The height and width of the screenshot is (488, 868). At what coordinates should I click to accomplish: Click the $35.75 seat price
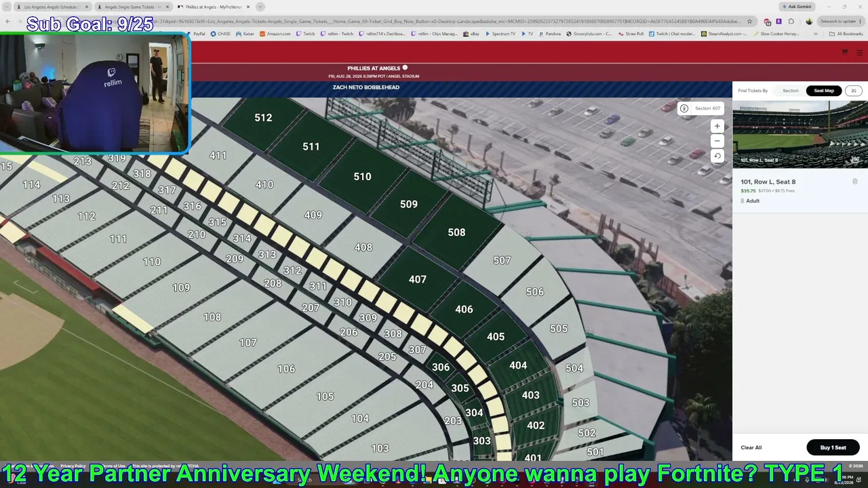[x=748, y=191]
